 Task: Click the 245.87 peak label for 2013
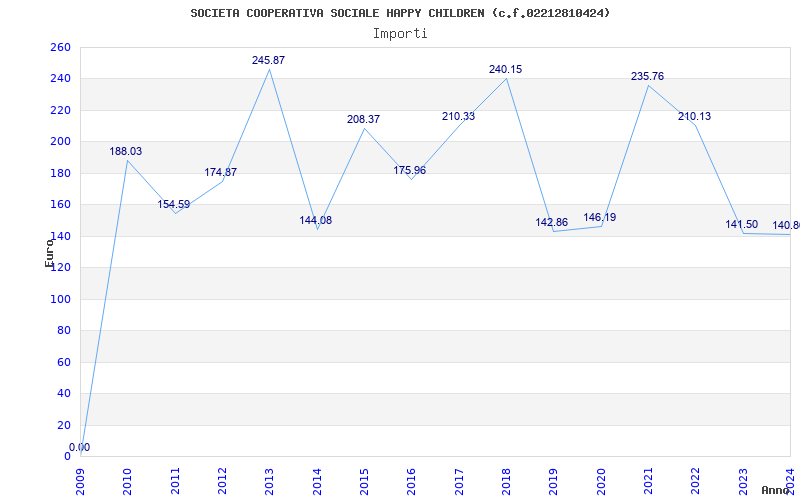268,61
